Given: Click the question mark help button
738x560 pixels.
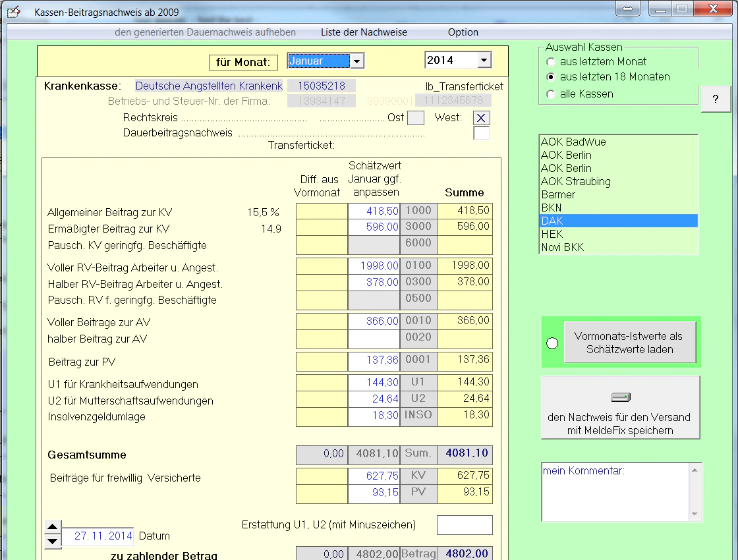Looking at the screenshot, I should [716, 99].
